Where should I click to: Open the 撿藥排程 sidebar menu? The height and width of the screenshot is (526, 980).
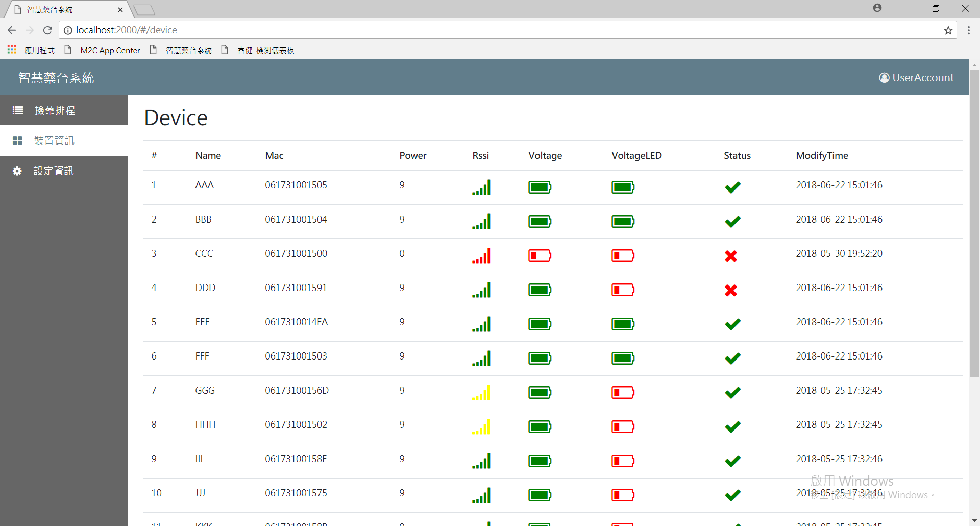tap(64, 110)
